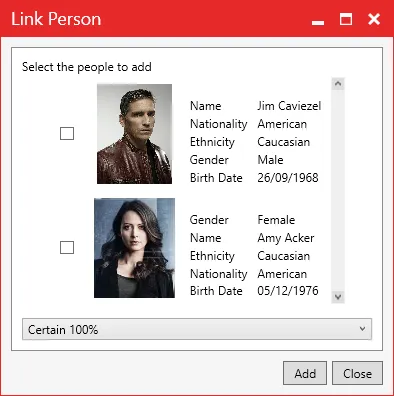Click the name value Jim Caviezel
This screenshot has height=396, width=394.
point(289,106)
